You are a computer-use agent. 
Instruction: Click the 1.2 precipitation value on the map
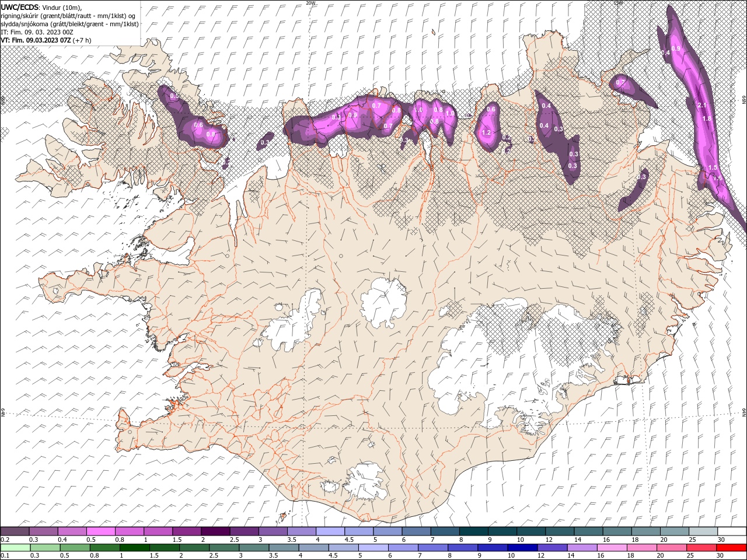click(x=486, y=132)
